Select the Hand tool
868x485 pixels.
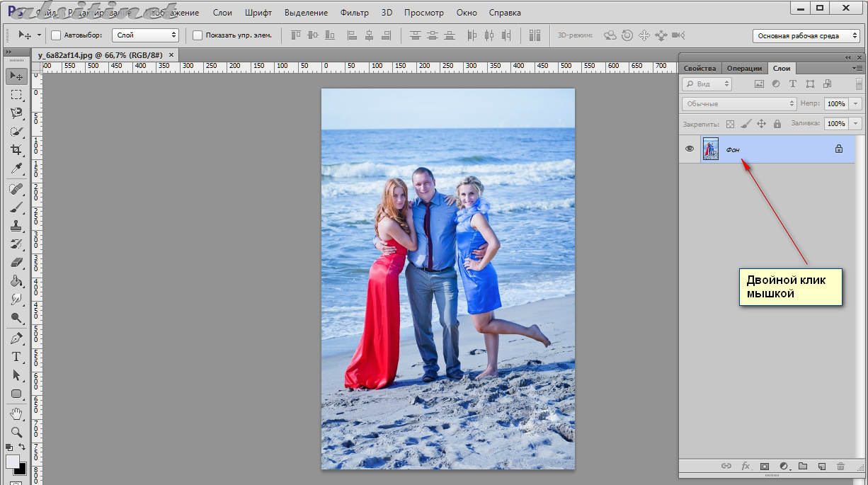point(16,413)
